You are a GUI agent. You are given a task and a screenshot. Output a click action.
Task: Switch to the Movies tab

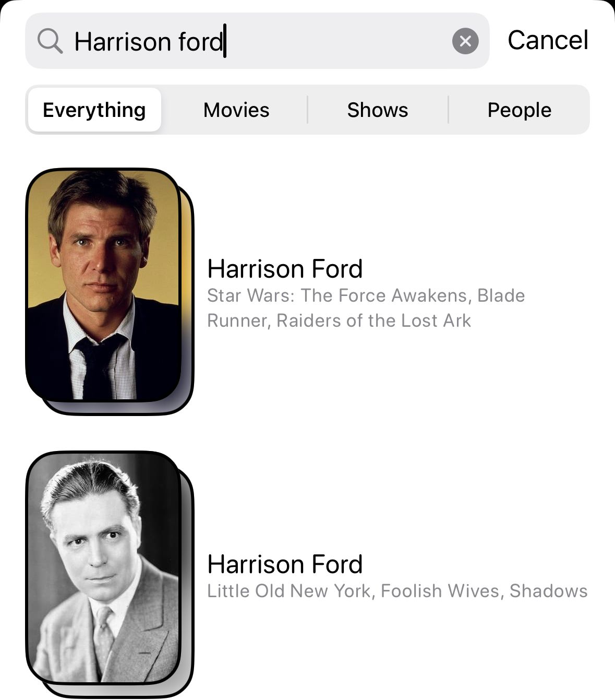click(x=236, y=110)
